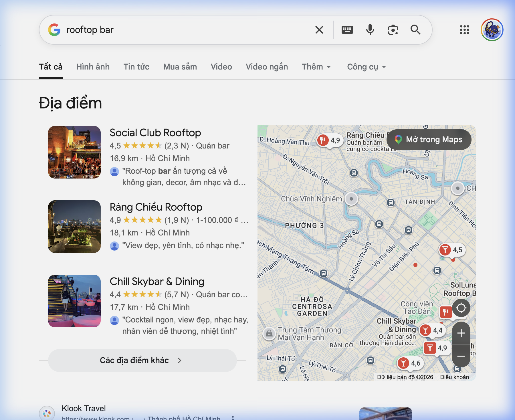The width and height of the screenshot is (515, 420).
Task: Open the Google account avatar menu
Action: [x=492, y=30]
